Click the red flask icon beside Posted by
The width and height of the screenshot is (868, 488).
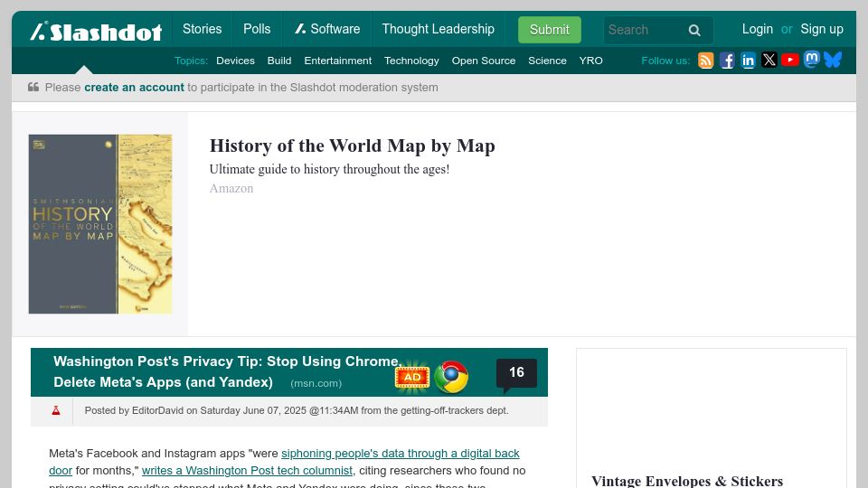point(56,410)
